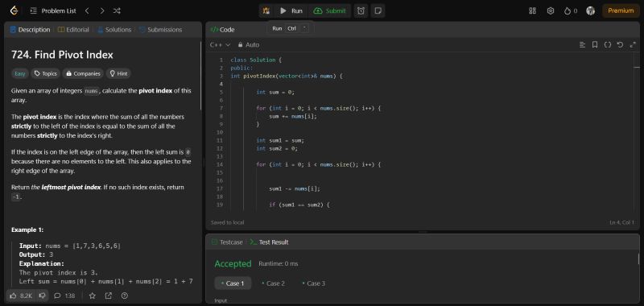Click the bookmark icon in editor
This screenshot has width=644, height=306.
tap(595, 45)
